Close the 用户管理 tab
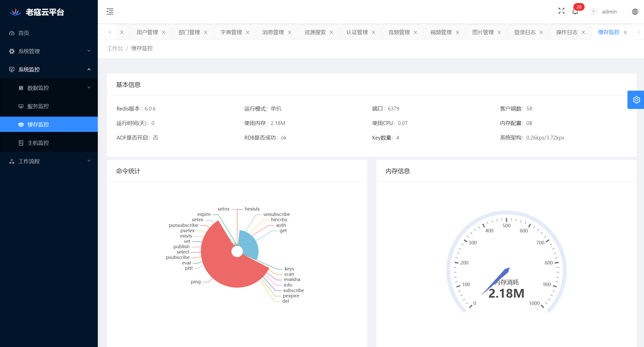The width and height of the screenshot is (644, 347). [x=164, y=32]
